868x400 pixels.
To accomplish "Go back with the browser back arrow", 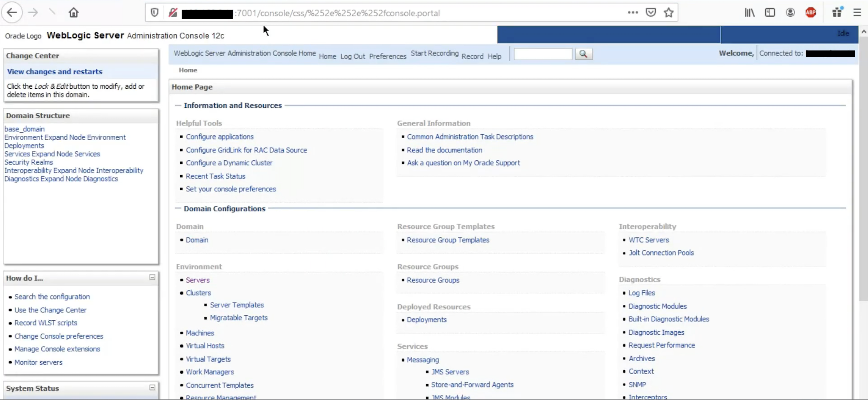I will (12, 13).
